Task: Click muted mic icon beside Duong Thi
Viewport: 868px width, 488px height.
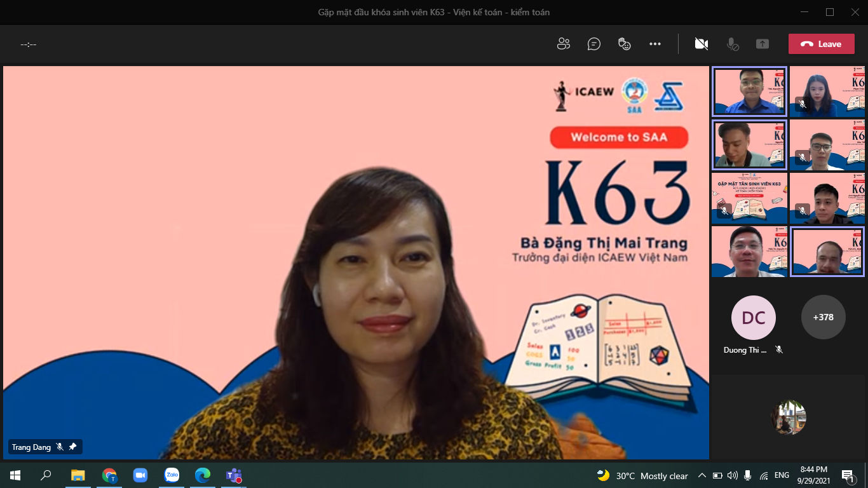Action: click(x=779, y=350)
